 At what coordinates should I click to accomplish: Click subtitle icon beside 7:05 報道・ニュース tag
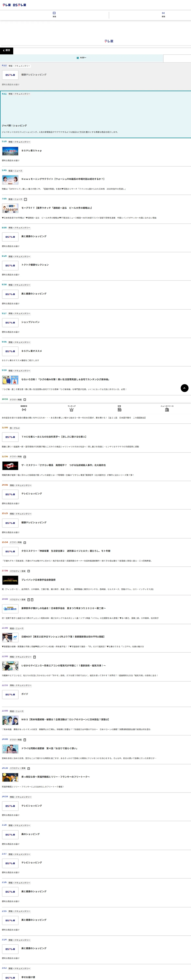(x=25, y=199)
